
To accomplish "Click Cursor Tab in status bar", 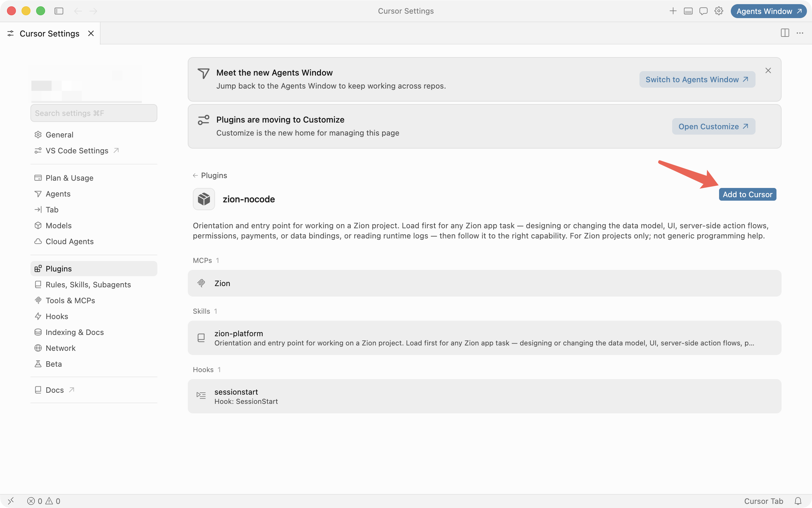I will tap(763, 501).
